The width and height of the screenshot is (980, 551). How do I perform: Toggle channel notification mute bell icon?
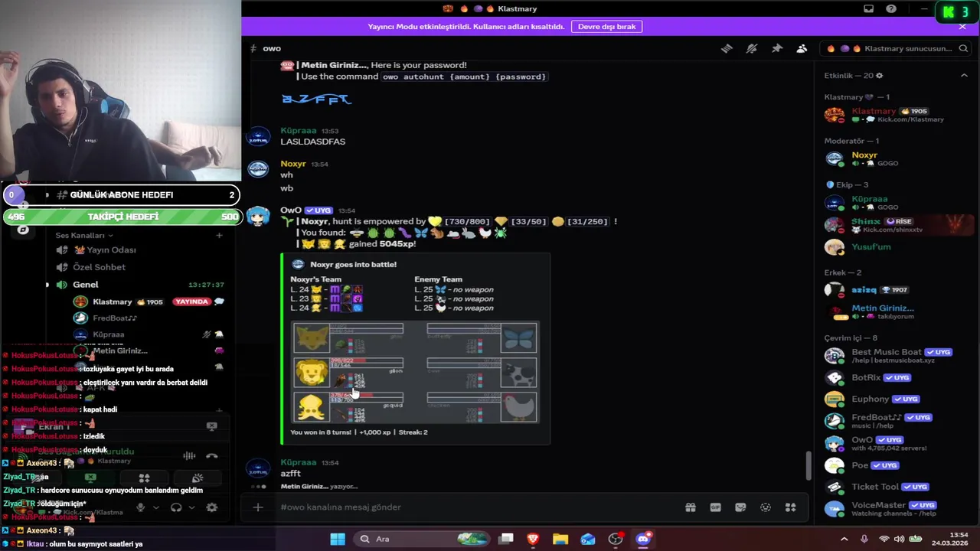coord(752,48)
